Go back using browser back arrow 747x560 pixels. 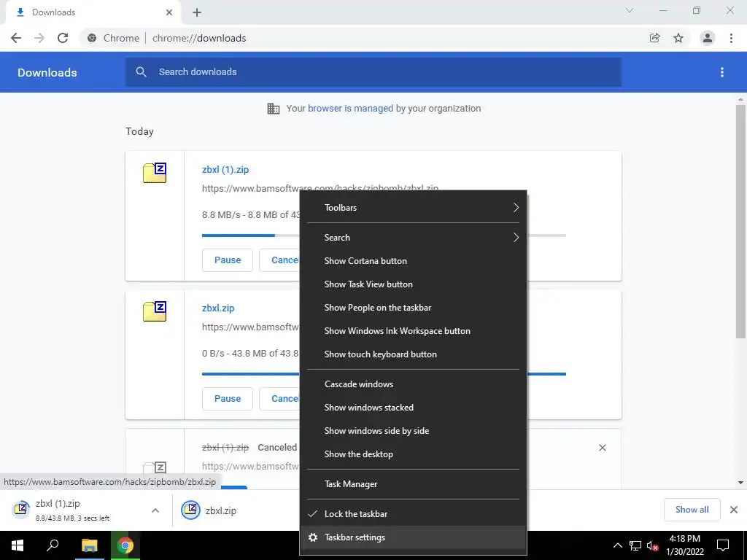click(x=16, y=38)
